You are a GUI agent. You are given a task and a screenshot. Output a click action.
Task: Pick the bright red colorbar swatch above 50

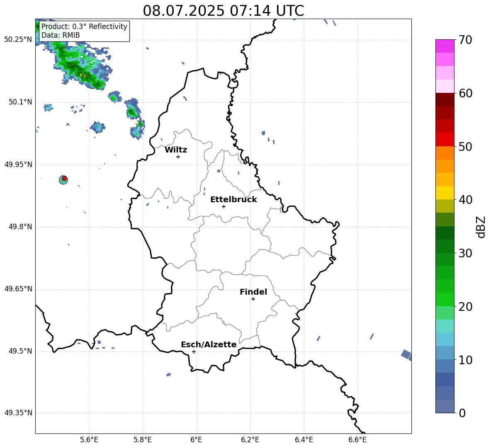pos(445,140)
